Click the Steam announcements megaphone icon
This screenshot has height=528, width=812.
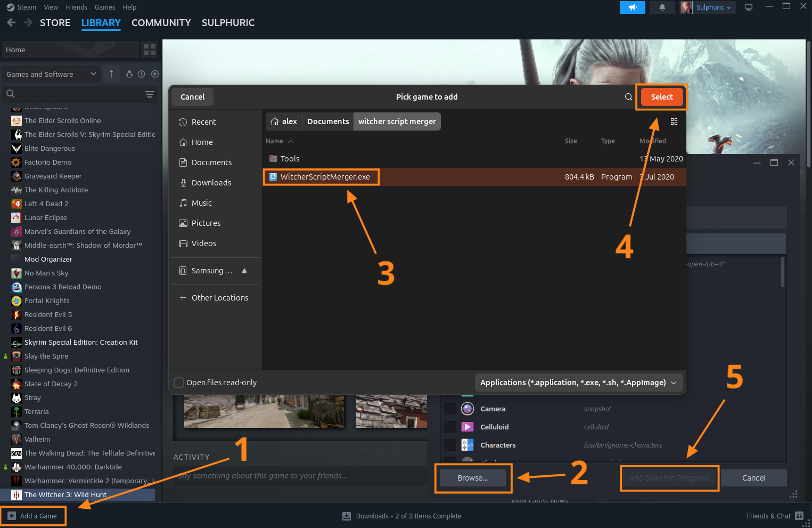click(632, 7)
